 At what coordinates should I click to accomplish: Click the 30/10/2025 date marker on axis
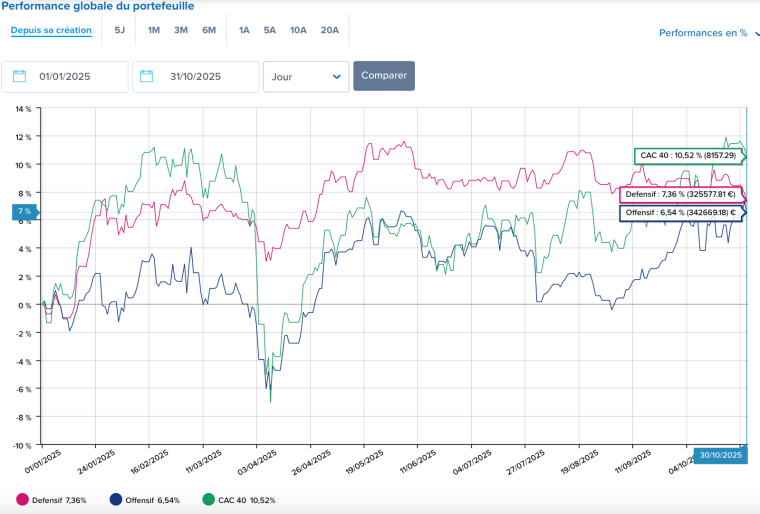[x=720, y=455]
